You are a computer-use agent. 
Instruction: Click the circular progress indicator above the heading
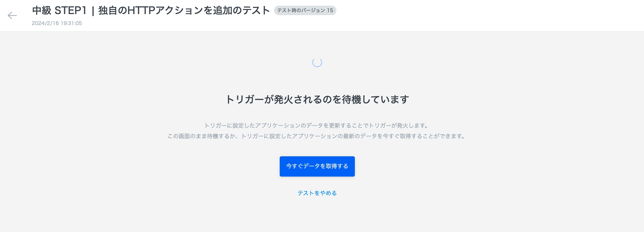click(x=317, y=62)
